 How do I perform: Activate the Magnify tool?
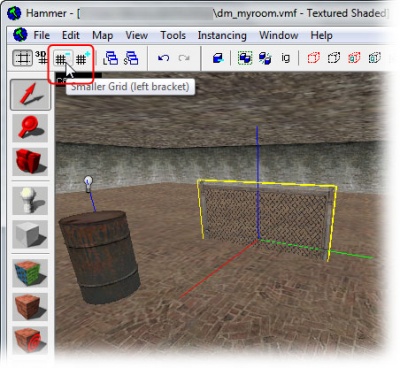pos(30,128)
